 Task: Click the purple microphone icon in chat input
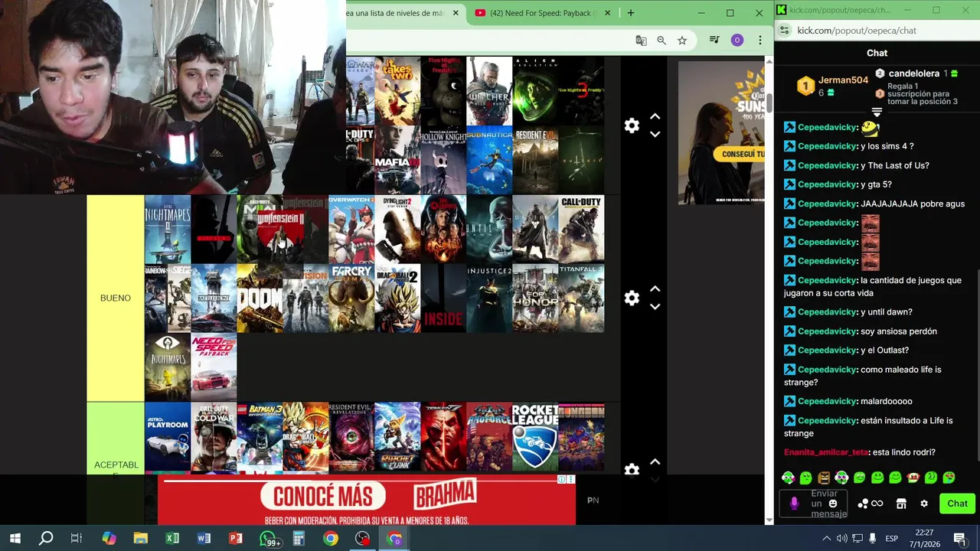tap(794, 504)
